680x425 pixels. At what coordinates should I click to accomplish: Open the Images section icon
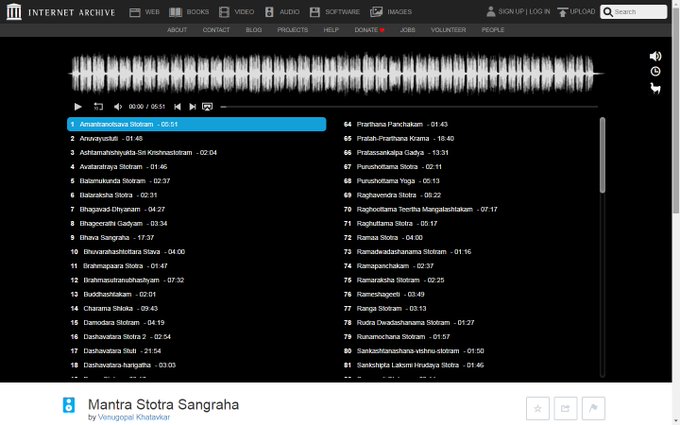pyautogui.click(x=376, y=12)
